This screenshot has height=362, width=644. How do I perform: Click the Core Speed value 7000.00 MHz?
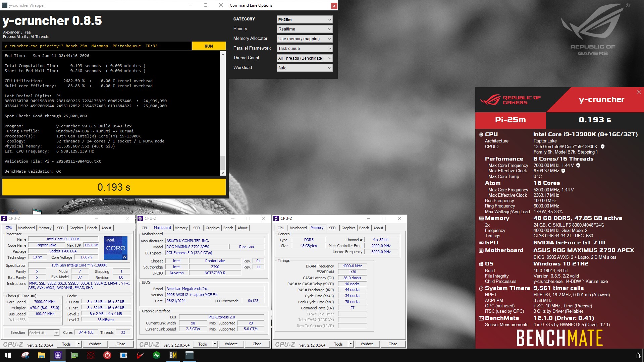(x=45, y=302)
